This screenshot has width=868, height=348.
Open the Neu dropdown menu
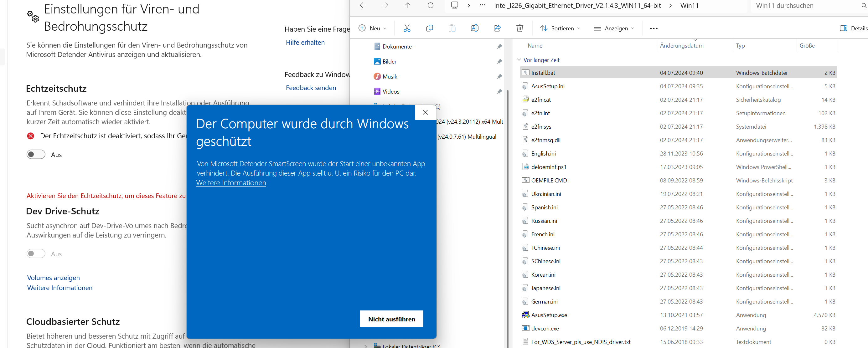coord(373,28)
